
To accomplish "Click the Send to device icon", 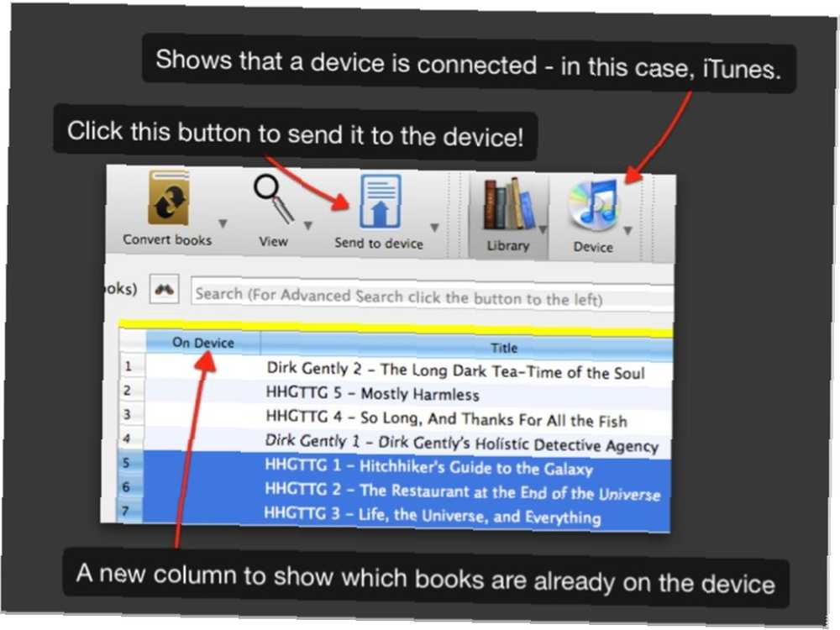I will [380, 202].
